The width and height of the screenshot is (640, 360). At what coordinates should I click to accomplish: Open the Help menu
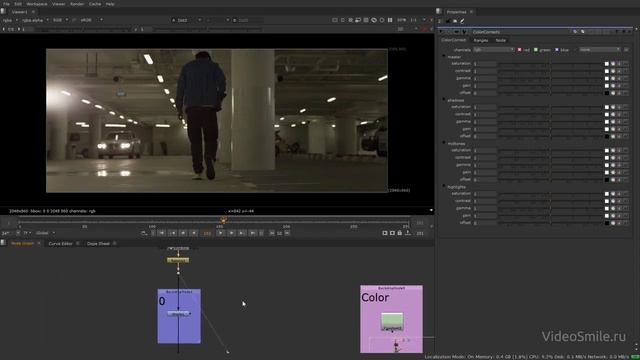[110, 4]
